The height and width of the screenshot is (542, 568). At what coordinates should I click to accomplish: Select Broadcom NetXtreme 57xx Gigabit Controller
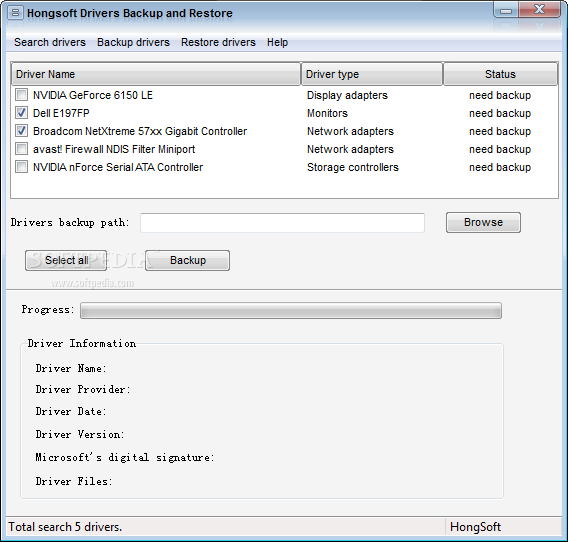140,131
